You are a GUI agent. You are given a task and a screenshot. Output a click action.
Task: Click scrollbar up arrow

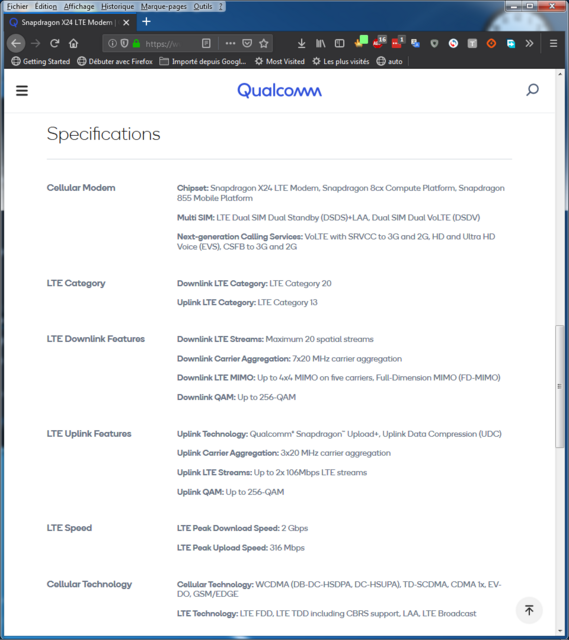(x=559, y=74)
